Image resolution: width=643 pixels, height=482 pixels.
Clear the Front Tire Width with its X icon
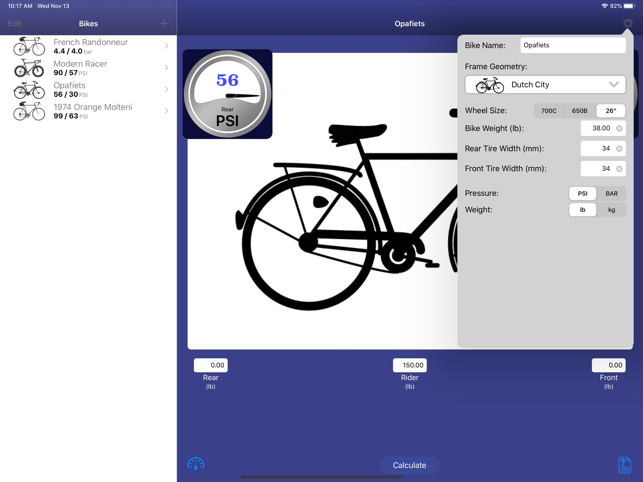tap(619, 169)
